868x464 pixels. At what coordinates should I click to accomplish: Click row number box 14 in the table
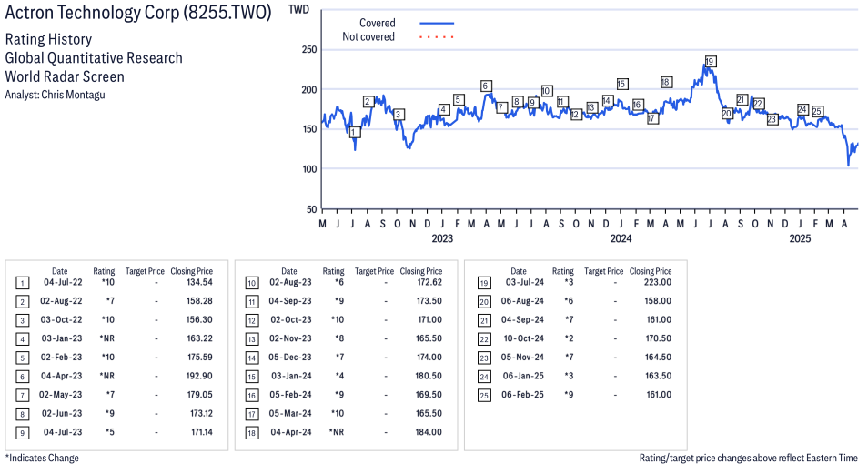pos(252,358)
